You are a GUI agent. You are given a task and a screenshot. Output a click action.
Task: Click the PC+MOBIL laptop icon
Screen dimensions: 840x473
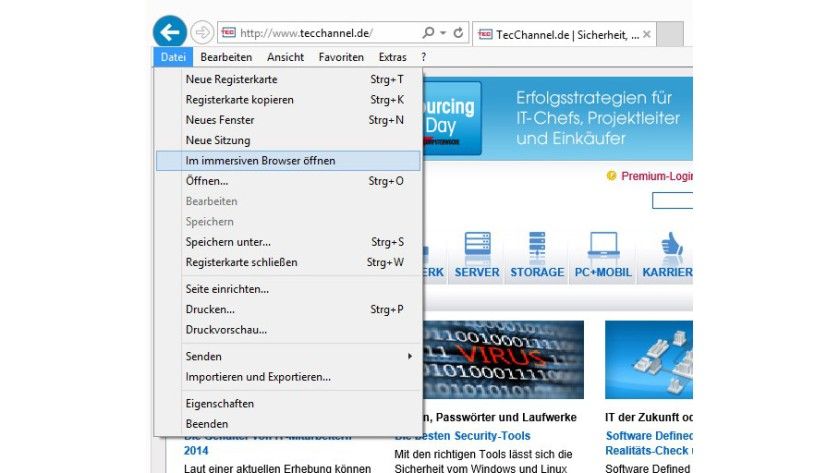point(603,246)
